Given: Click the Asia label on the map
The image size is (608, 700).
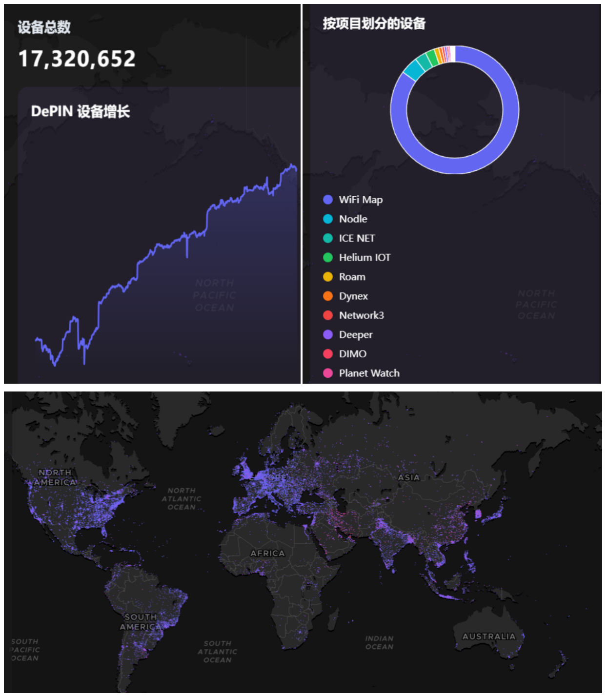Looking at the screenshot, I should (408, 477).
